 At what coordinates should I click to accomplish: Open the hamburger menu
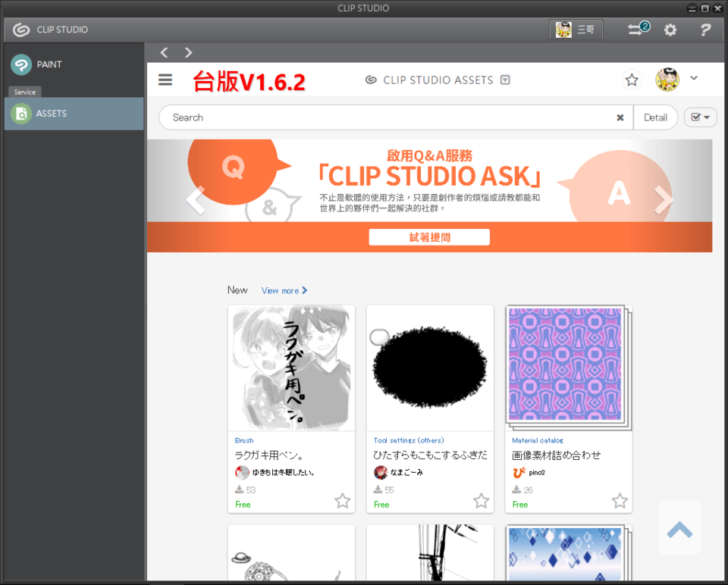click(165, 80)
